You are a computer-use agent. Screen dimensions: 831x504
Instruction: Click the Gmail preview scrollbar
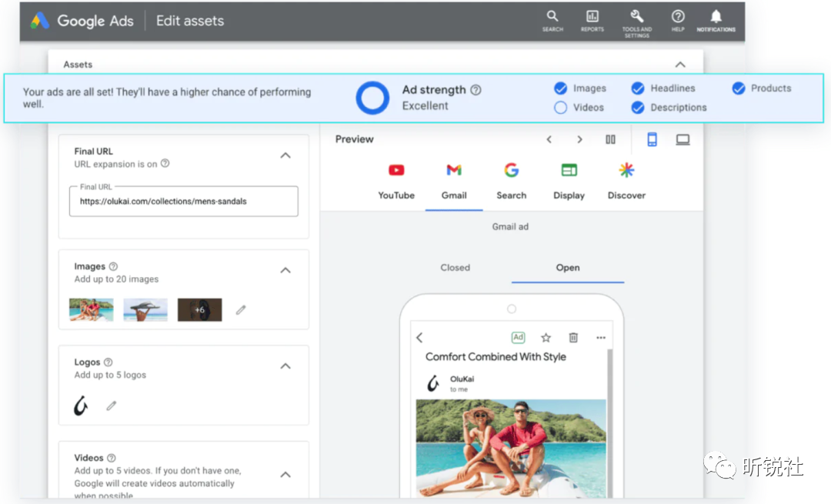pyautogui.click(x=609, y=423)
